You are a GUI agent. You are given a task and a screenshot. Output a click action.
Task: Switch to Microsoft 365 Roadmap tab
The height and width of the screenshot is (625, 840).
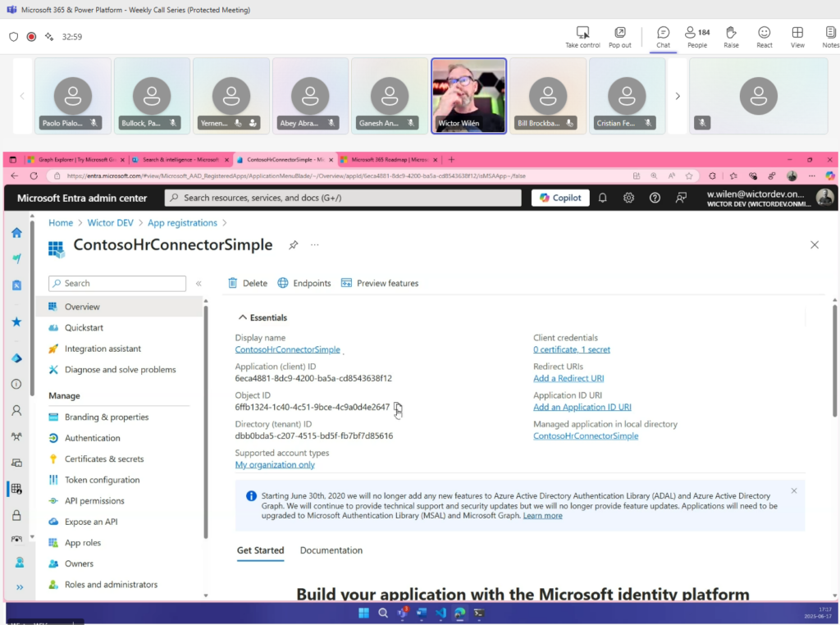[x=389, y=160]
